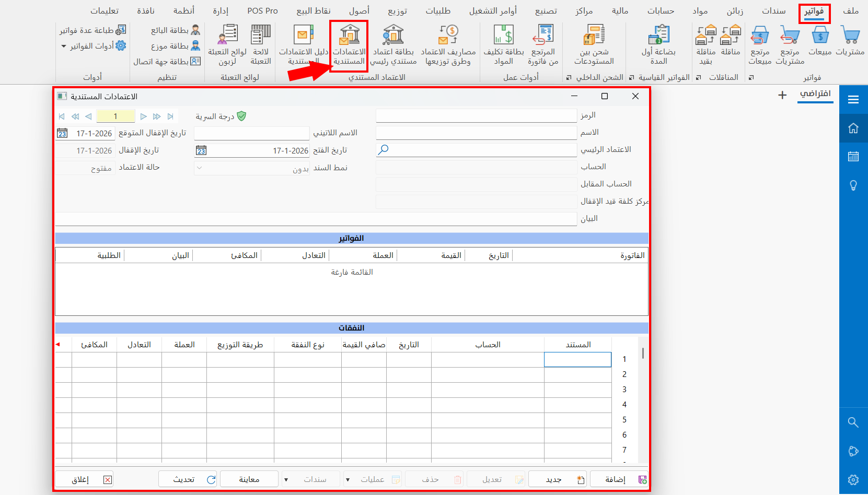Switch to مواد ribbon tab
The height and width of the screenshot is (495, 868).
point(700,11)
